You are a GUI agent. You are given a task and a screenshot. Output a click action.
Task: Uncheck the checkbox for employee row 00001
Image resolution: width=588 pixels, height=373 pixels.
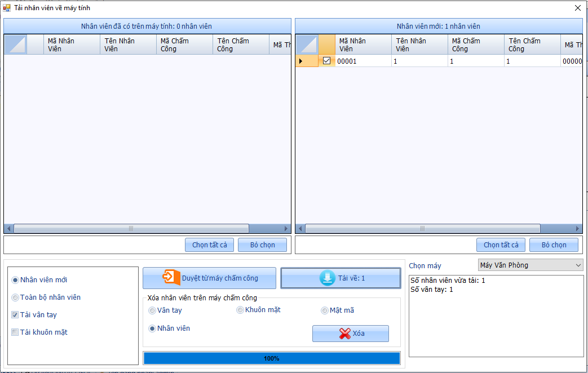coord(326,61)
